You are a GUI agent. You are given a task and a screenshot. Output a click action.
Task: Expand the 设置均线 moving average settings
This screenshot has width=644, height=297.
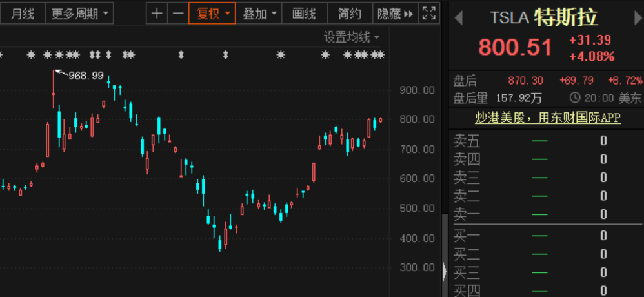352,37
